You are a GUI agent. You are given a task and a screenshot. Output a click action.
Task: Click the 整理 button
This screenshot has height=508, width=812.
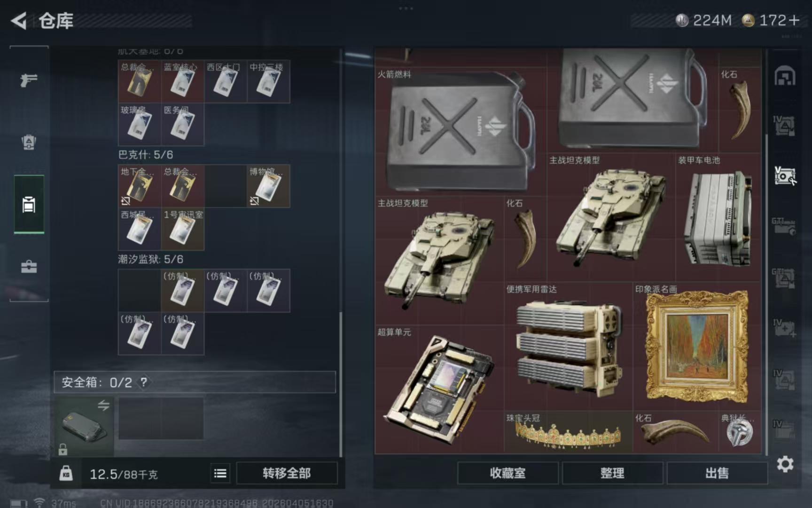[612, 473]
